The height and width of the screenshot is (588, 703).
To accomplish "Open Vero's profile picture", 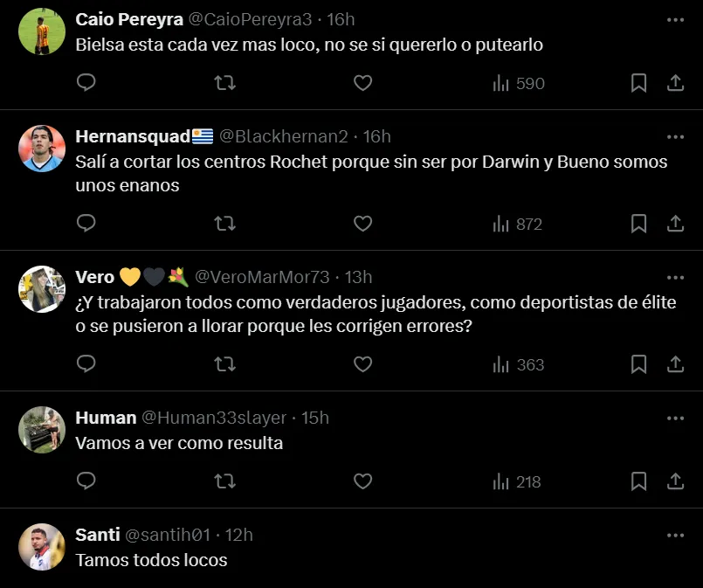I will tap(42, 289).
